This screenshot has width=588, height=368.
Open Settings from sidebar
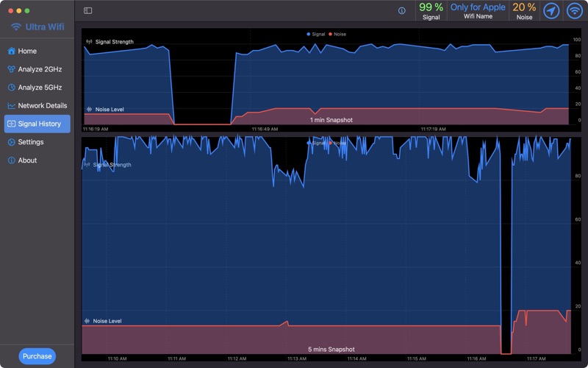(37, 142)
